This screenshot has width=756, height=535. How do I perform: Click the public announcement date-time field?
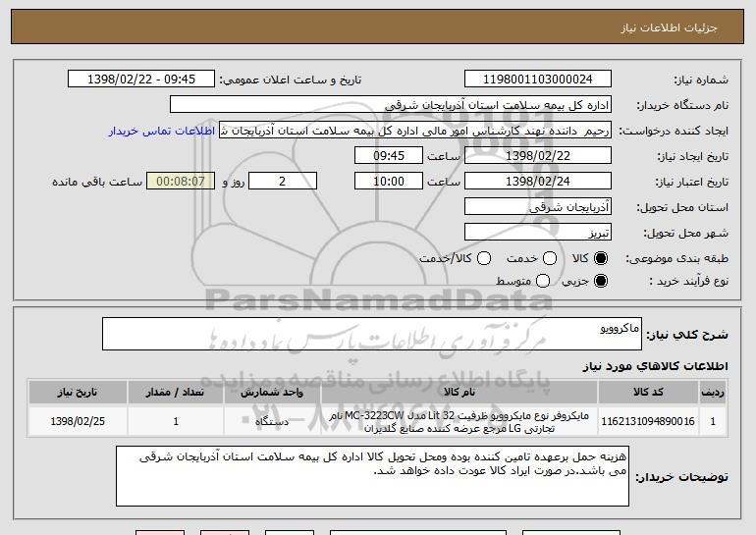tap(141, 80)
